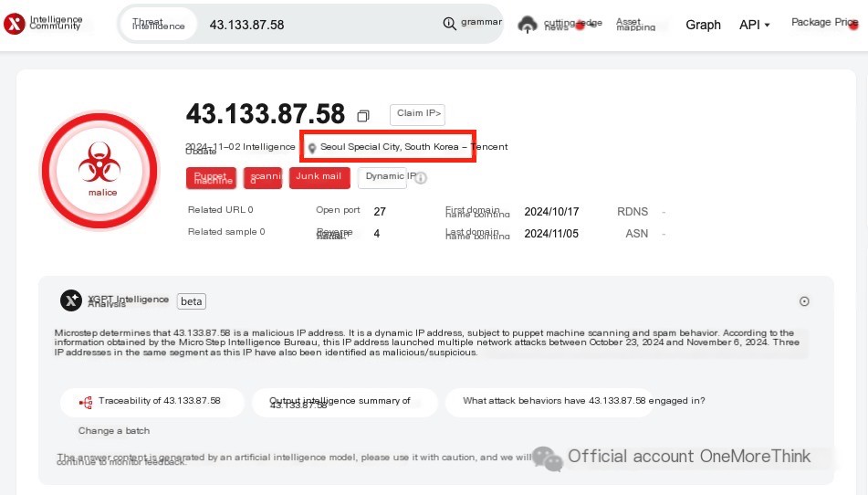868x495 pixels.
Task: Open the cutting-edge news menu item
Action: [572, 25]
